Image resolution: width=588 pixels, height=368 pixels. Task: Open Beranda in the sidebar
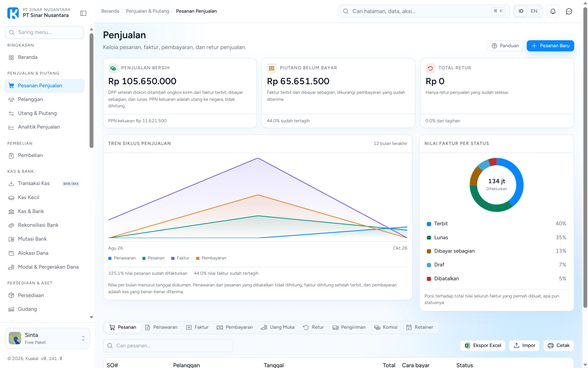click(x=45, y=57)
